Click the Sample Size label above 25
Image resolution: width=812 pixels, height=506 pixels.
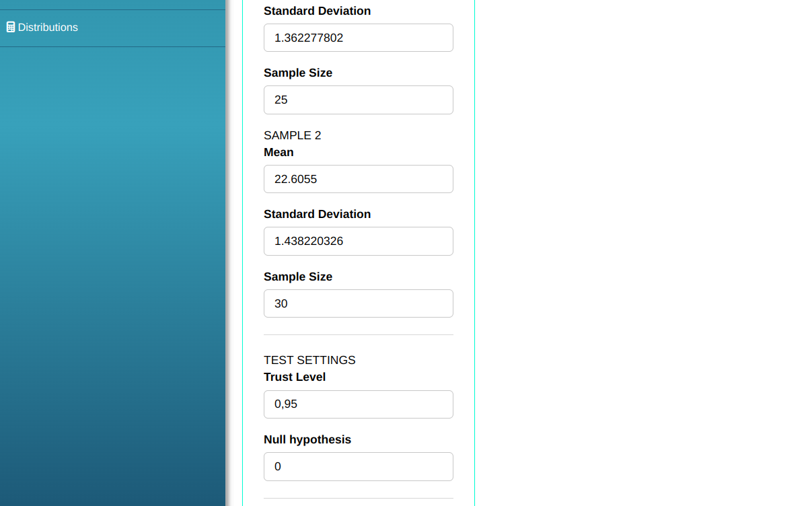(298, 73)
